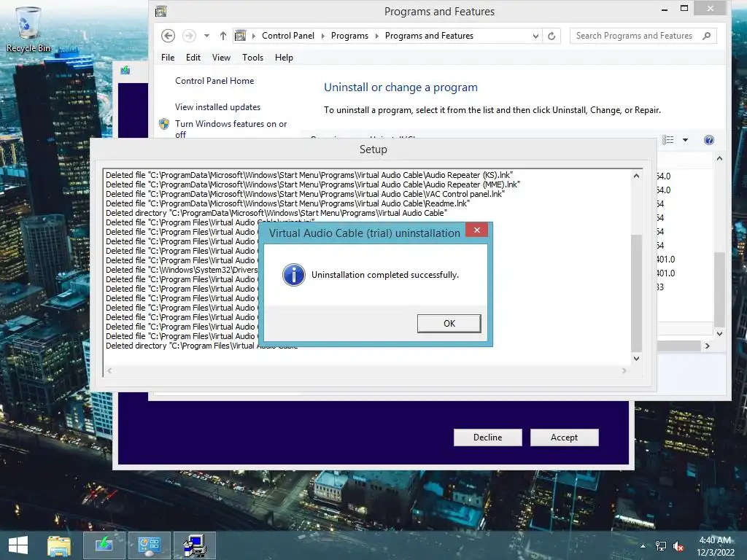Open the Help menu
747x560 pixels.
point(284,58)
